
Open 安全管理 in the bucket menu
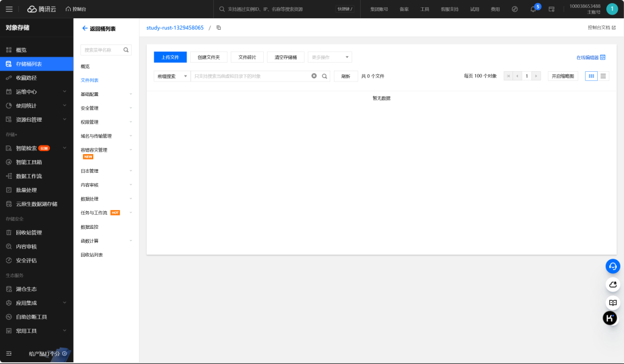[106, 108]
